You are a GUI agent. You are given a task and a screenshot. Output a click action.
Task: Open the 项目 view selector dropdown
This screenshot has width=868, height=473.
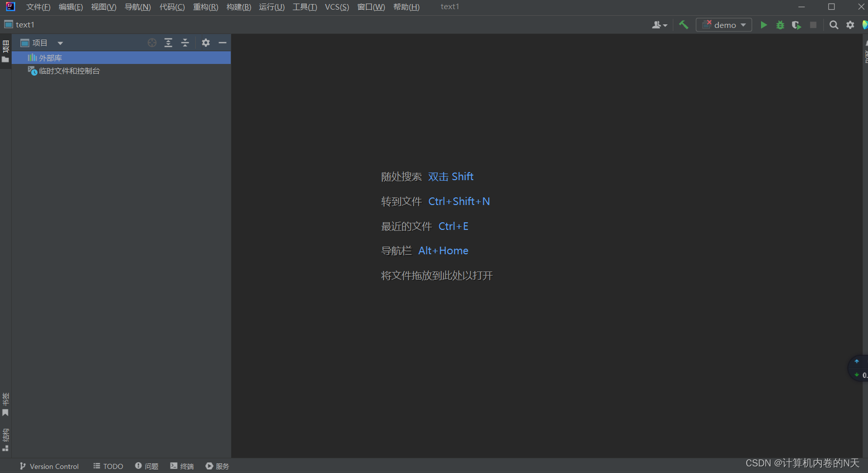[42, 43]
